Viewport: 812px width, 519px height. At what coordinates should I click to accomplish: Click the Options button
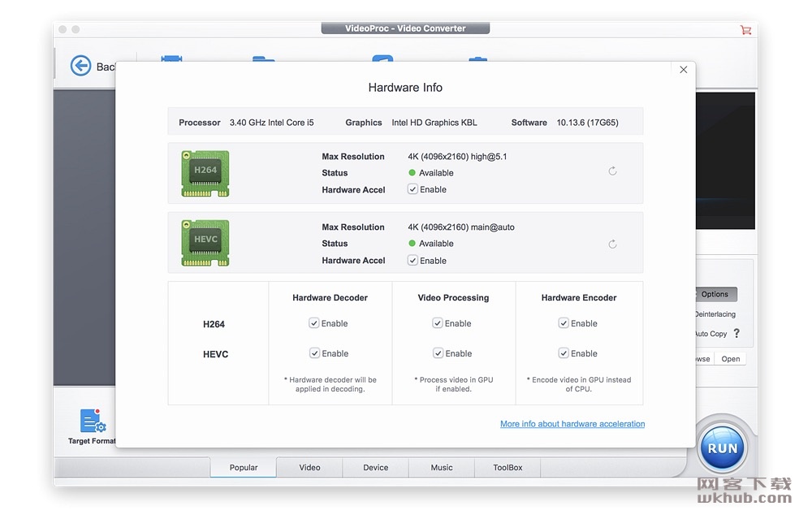tap(715, 294)
